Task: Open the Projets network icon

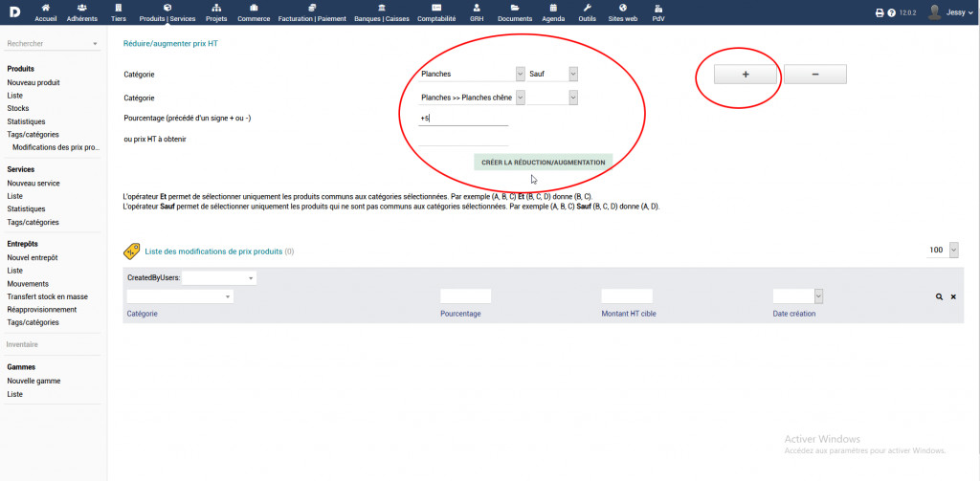Action: coord(216,8)
